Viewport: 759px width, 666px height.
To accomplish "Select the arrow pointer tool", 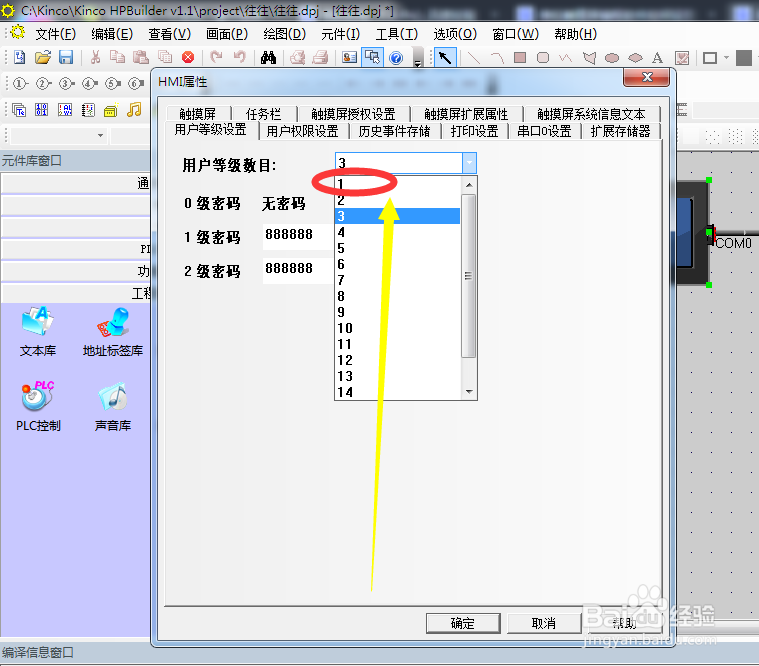I will pyautogui.click(x=445, y=58).
